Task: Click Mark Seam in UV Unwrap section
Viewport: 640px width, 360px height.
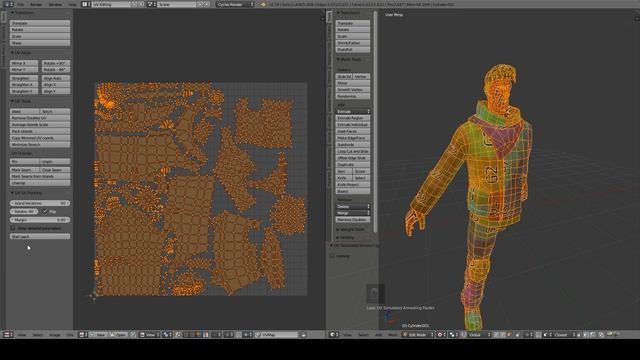Action: pyautogui.click(x=24, y=170)
